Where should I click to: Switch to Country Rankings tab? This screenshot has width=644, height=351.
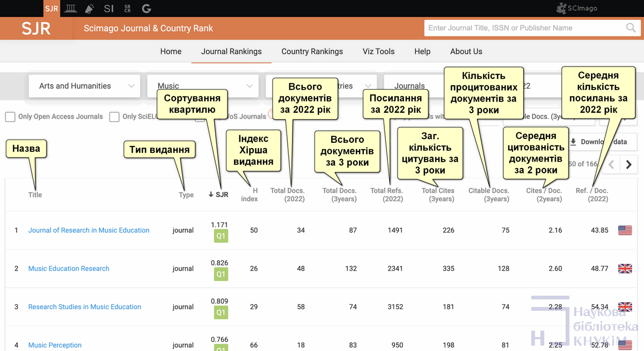click(312, 52)
